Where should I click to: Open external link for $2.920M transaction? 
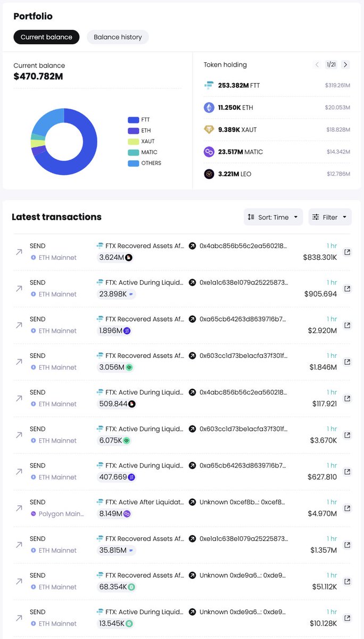347,325
